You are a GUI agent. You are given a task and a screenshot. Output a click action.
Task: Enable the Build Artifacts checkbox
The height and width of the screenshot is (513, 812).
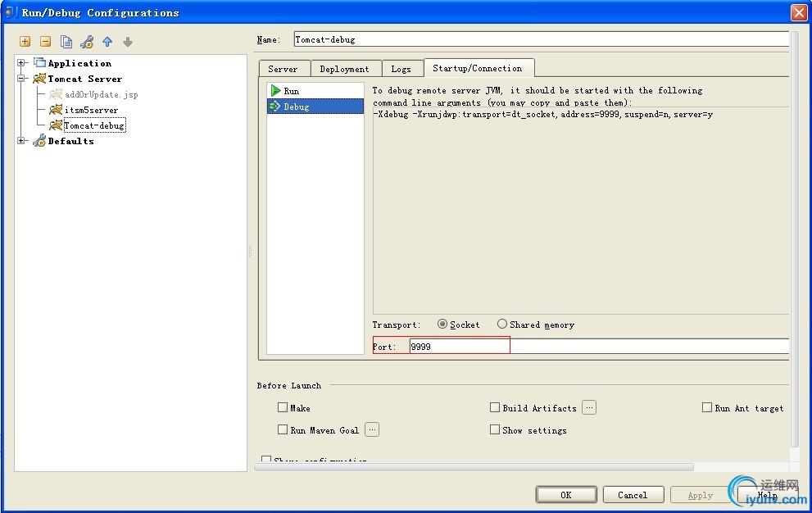point(495,407)
